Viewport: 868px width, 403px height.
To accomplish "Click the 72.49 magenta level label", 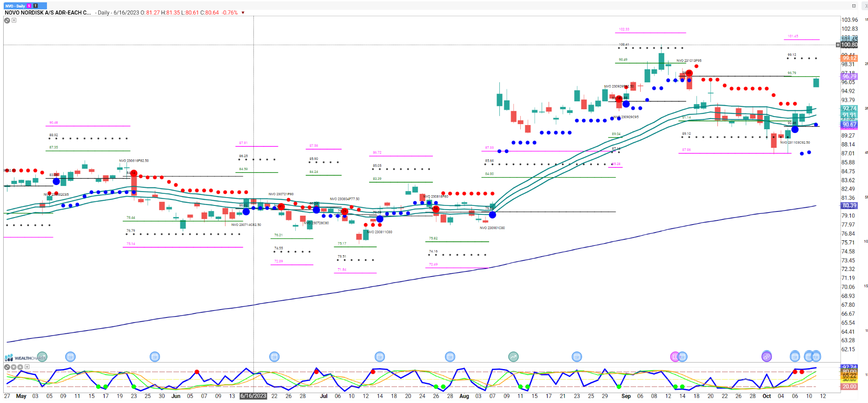I will (433, 264).
